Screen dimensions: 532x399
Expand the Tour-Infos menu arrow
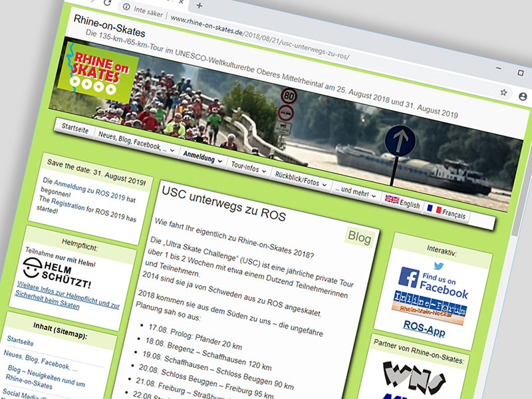pyautogui.click(x=264, y=172)
